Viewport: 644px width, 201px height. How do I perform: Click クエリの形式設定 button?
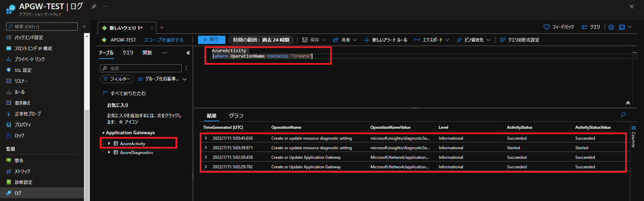[519, 40]
